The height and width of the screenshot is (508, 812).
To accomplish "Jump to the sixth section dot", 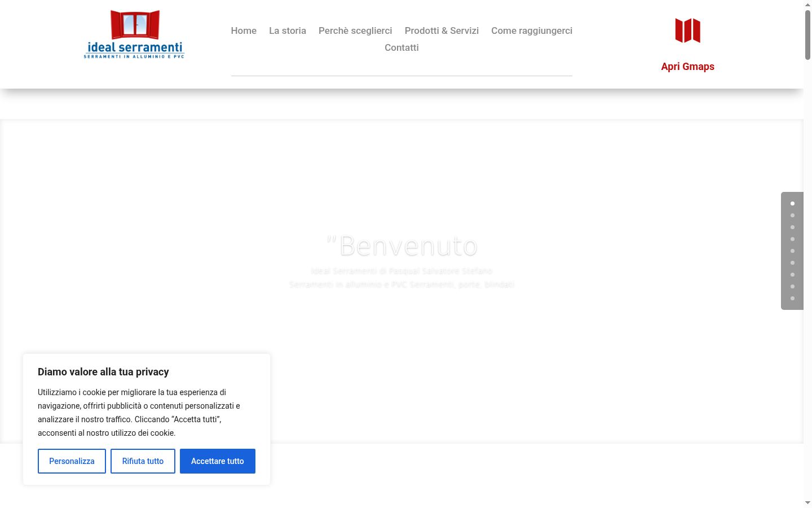I will pyautogui.click(x=792, y=262).
